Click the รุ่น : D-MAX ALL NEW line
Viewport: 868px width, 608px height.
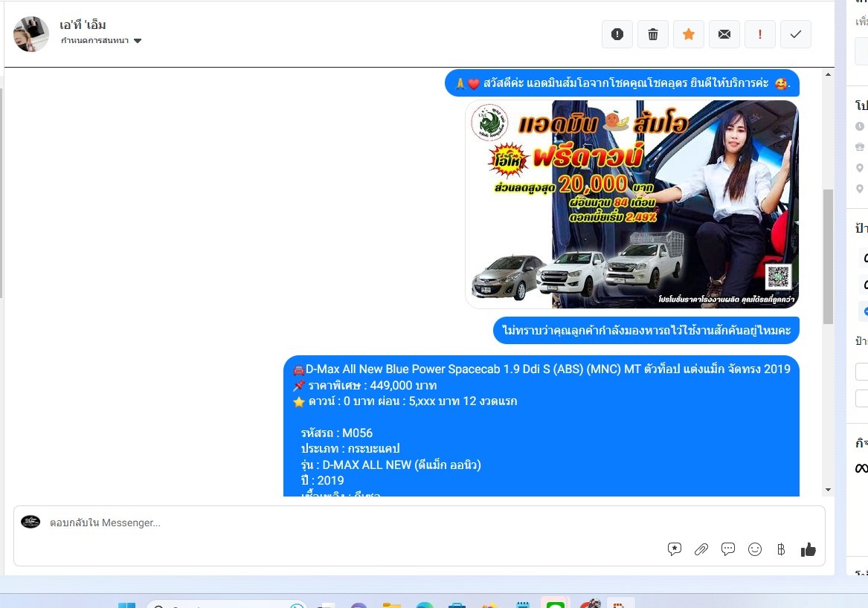tap(390, 465)
